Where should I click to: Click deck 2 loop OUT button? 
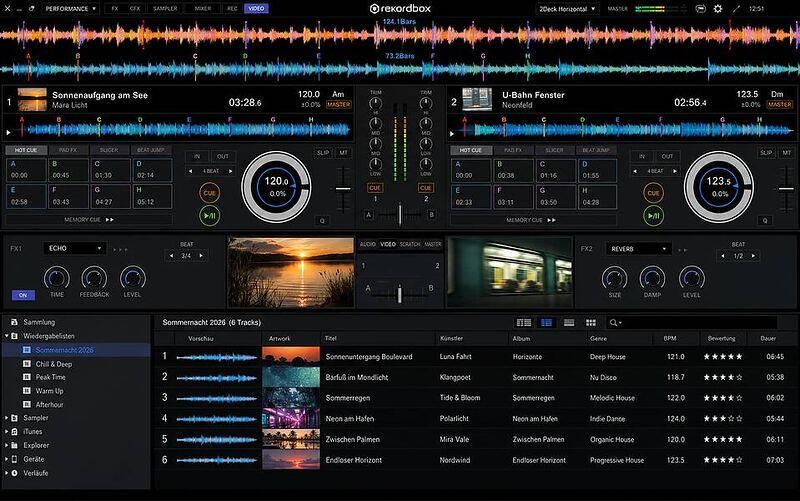(x=667, y=157)
